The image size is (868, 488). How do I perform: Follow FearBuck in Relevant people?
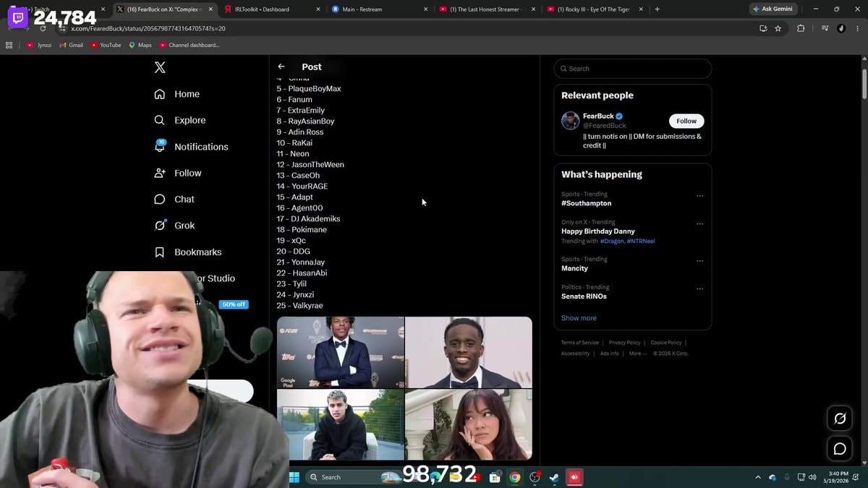point(686,121)
